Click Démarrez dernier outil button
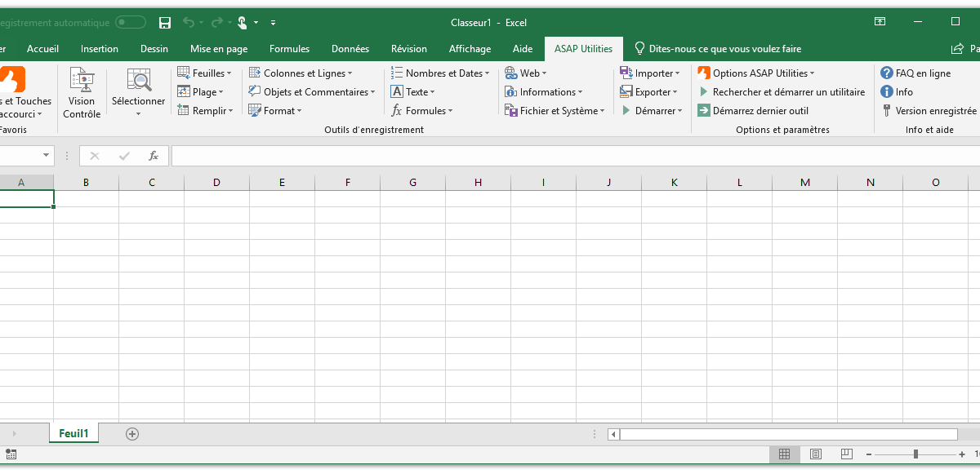 point(753,111)
